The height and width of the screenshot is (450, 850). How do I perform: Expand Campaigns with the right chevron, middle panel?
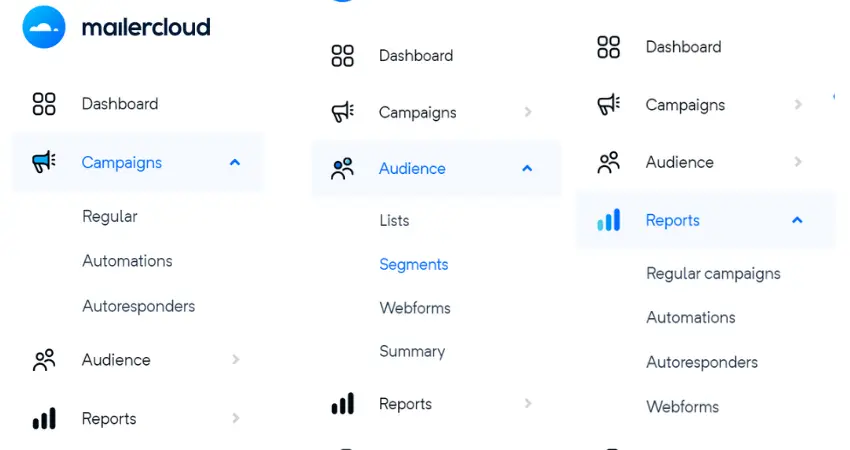pyautogui.click(x=528, y=112)
